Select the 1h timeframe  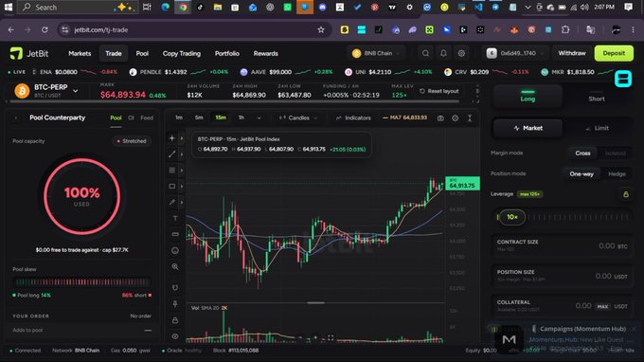[241, 118]
